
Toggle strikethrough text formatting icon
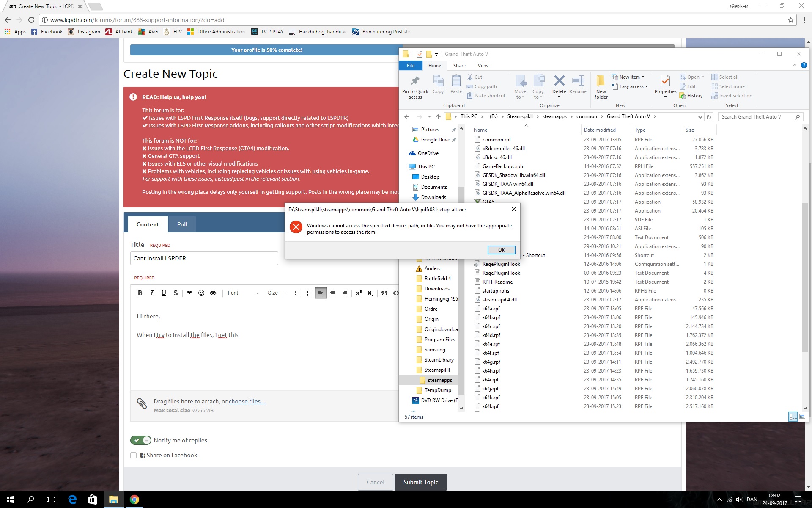pos(176,293)
